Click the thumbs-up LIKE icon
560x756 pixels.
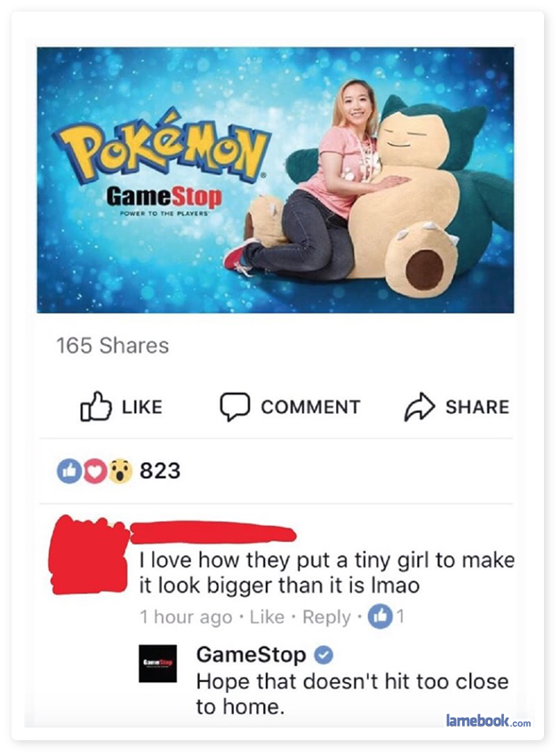tap(95, 406)
